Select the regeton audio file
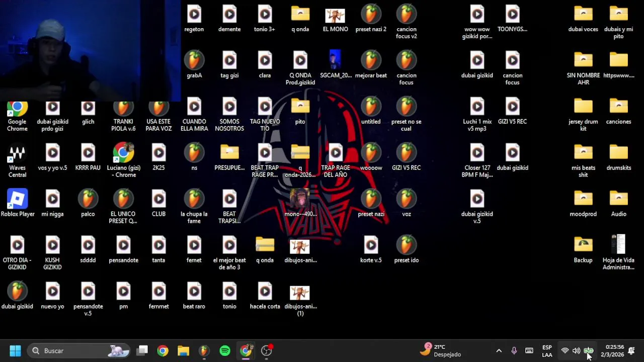644x362 pixels. tap(194, 19)
